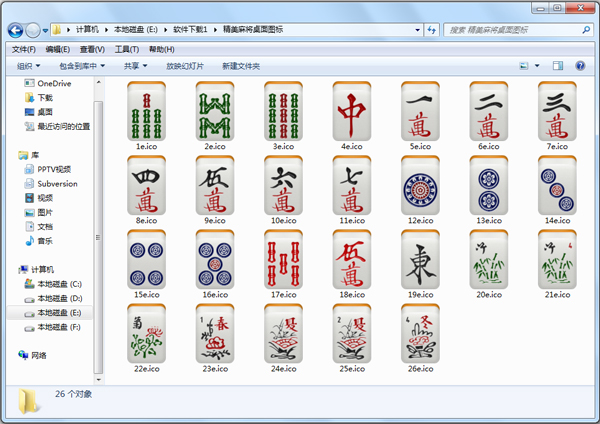Click the 2e.ico green bamboo tile
The image size is (600, 424).
point(214,113)
